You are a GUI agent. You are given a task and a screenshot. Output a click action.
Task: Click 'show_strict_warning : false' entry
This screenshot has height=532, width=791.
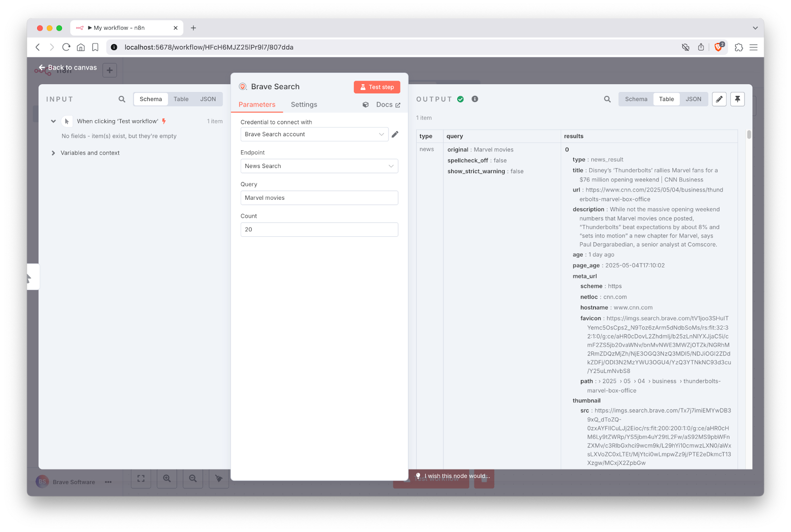[x=485, y=172]
